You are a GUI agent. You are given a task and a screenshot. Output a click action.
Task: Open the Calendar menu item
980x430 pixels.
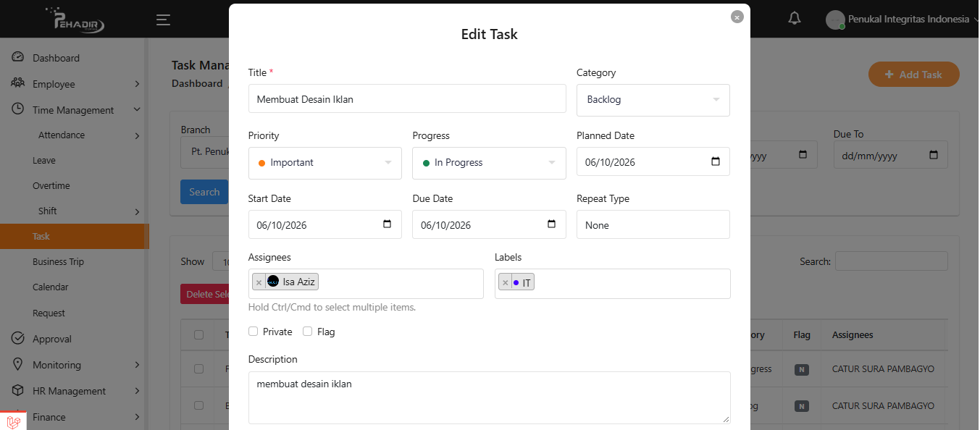tap(51, 287)
